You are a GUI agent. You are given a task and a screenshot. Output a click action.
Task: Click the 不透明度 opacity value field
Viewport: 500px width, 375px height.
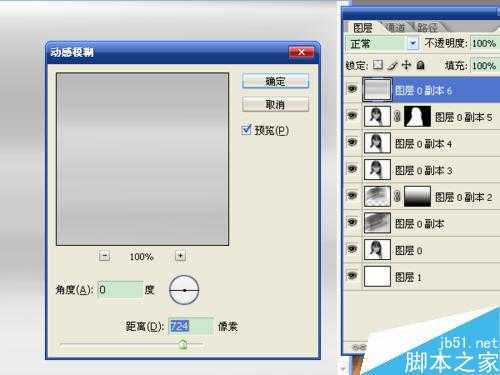coord(484,43)
